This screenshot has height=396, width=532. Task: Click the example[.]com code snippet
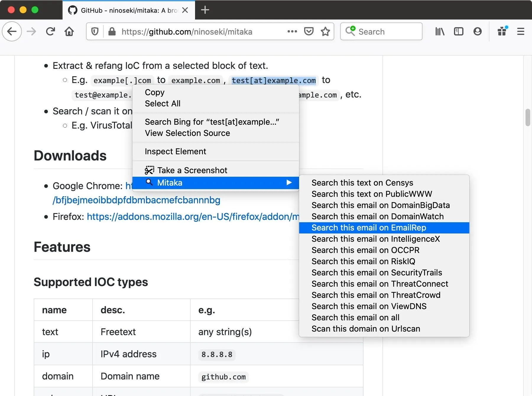122,80
